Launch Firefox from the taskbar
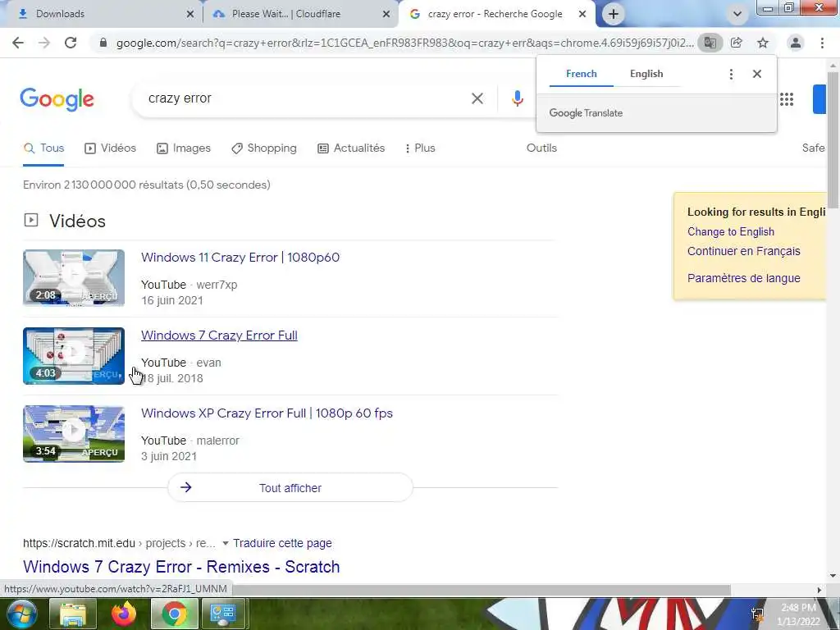The height and width of the screenshot is (630, 840). coord(124,614)
